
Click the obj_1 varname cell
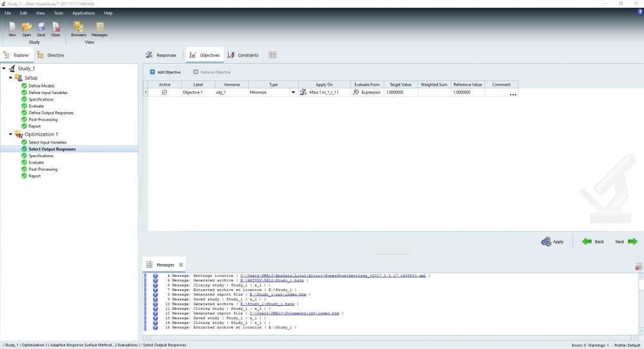click(232, 92)
